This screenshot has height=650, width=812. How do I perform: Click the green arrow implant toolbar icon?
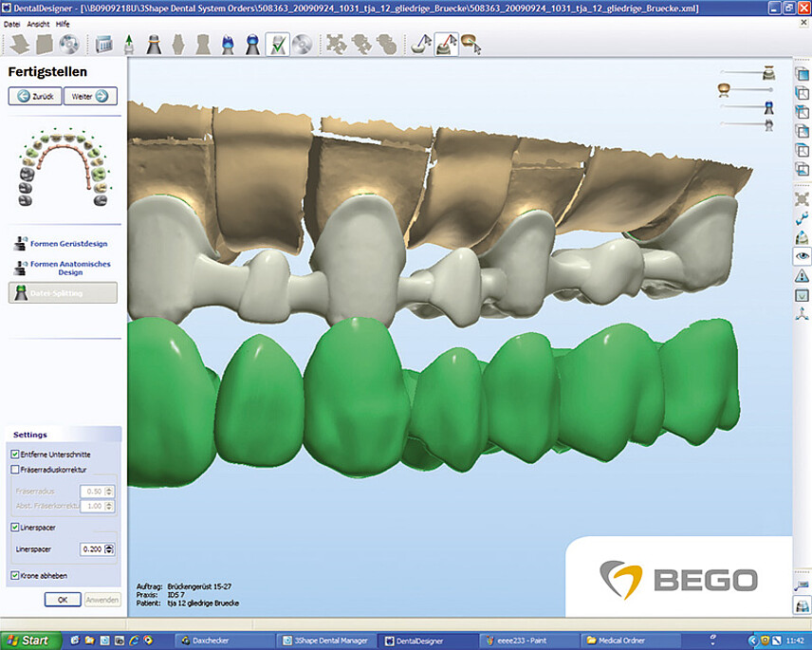tap(128, 44)
